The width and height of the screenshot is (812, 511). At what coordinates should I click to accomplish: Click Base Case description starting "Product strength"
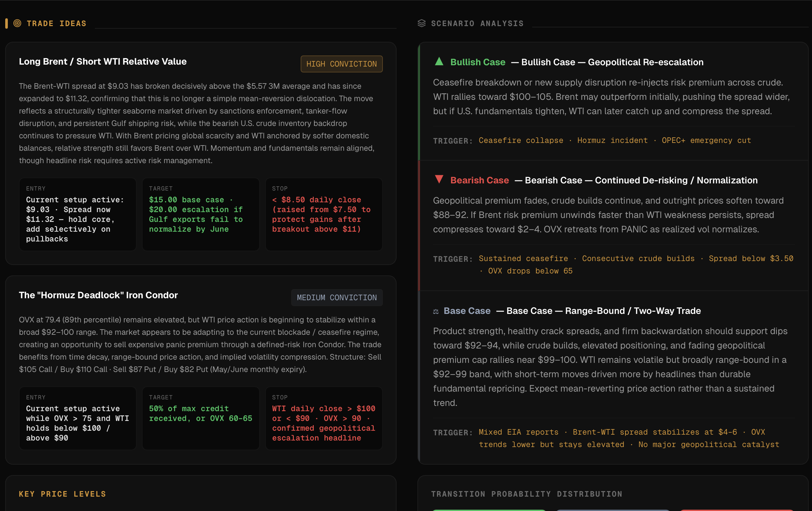610,367
